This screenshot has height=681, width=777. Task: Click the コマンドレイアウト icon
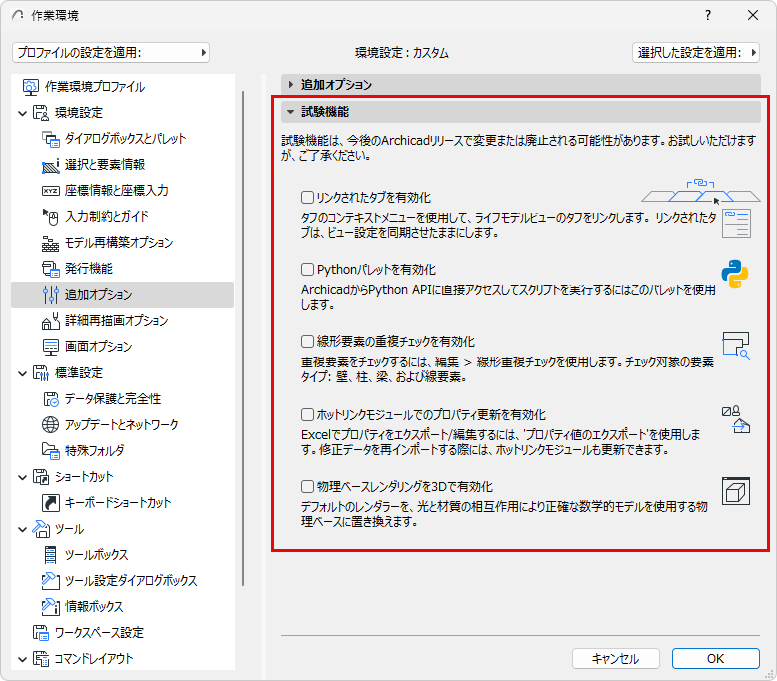pos(41,659)
